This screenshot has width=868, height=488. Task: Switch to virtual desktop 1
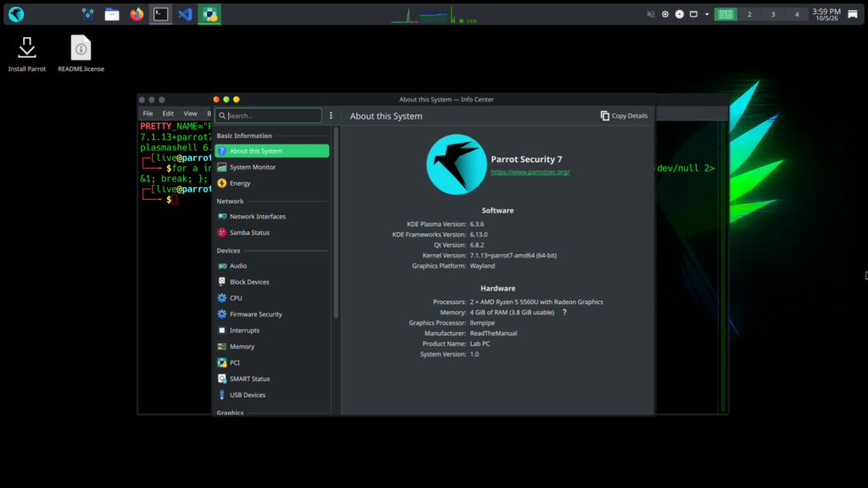click(726, 14)
